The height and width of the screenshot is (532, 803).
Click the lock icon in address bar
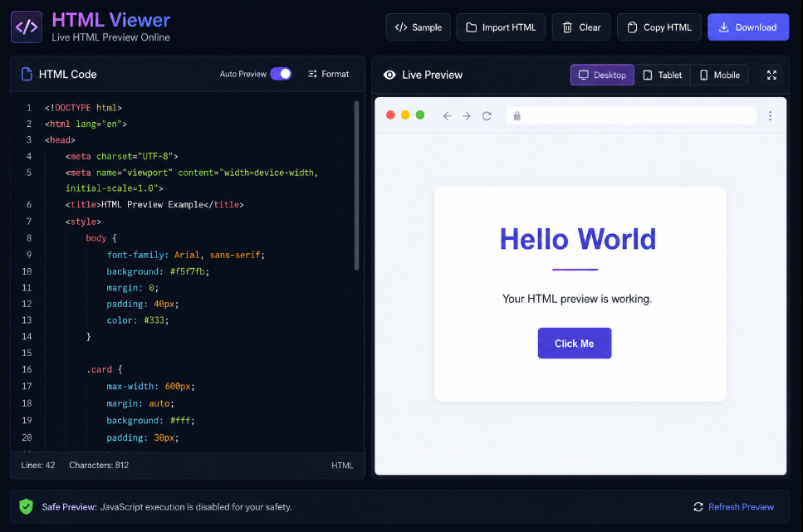[517, 115]
